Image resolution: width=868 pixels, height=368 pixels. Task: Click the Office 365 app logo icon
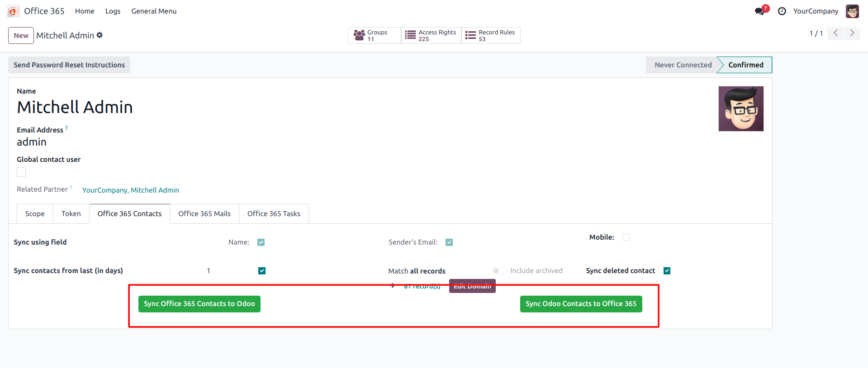[x=13, y=11]
